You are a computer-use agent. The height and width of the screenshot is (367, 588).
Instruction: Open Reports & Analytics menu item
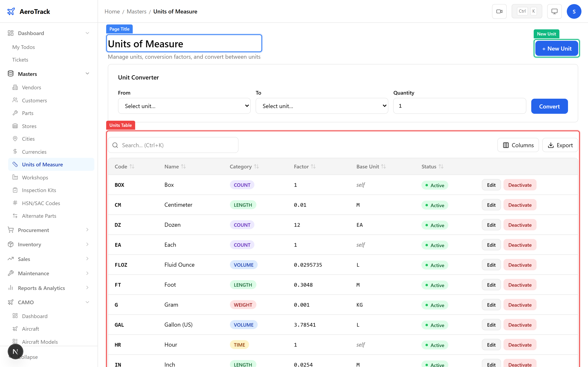click(41, 288)
